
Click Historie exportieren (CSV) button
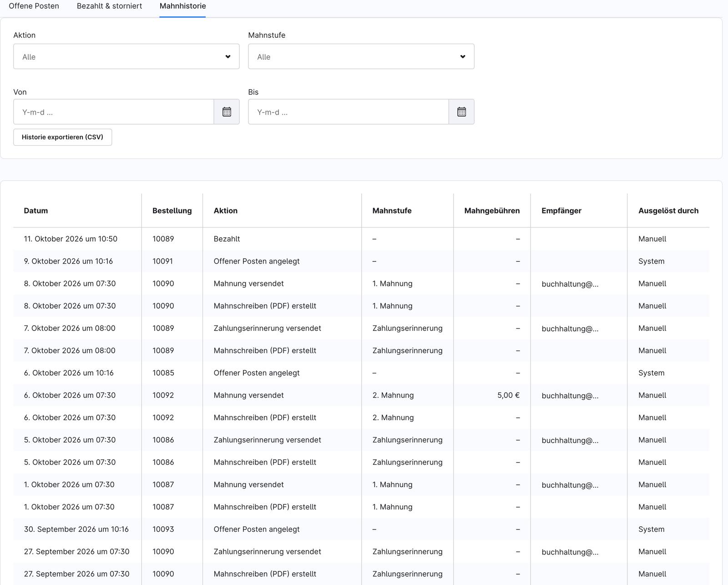click(x=63, y=137)
